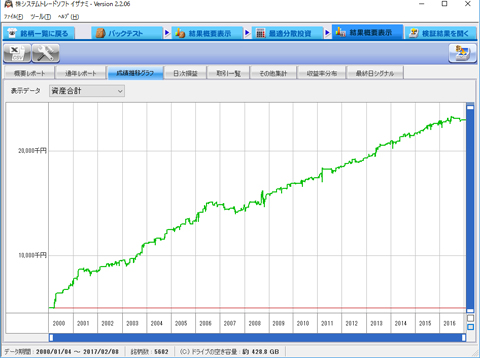480x360 pixels.
Task: Click the vertical range slider's top handle
Action: (470, 107)
